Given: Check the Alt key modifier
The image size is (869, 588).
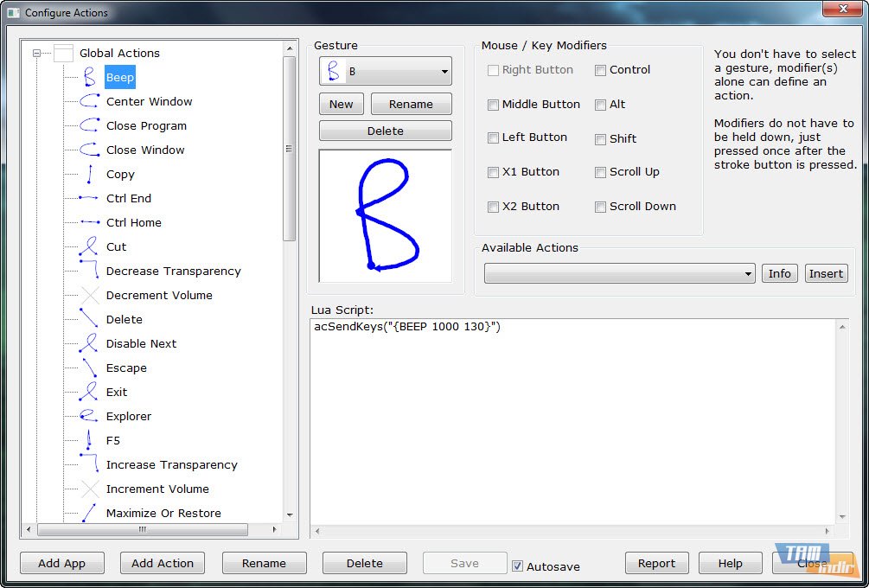Looking at the screenshot, I should pos(600,105).
